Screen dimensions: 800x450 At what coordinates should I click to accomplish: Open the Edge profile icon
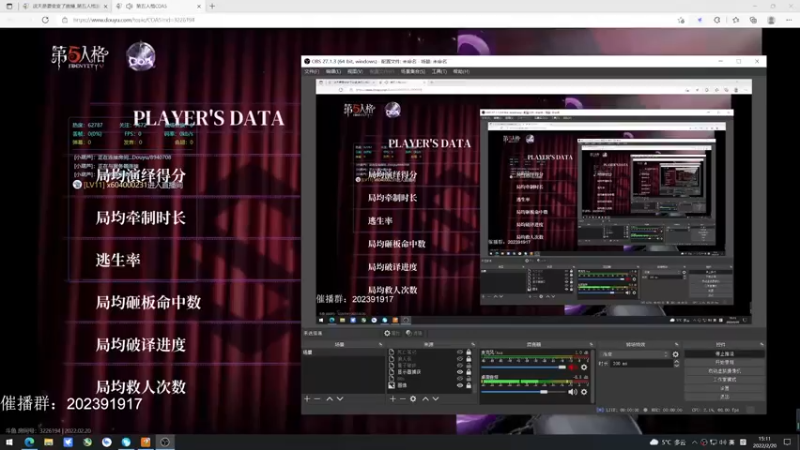[771, 20]
